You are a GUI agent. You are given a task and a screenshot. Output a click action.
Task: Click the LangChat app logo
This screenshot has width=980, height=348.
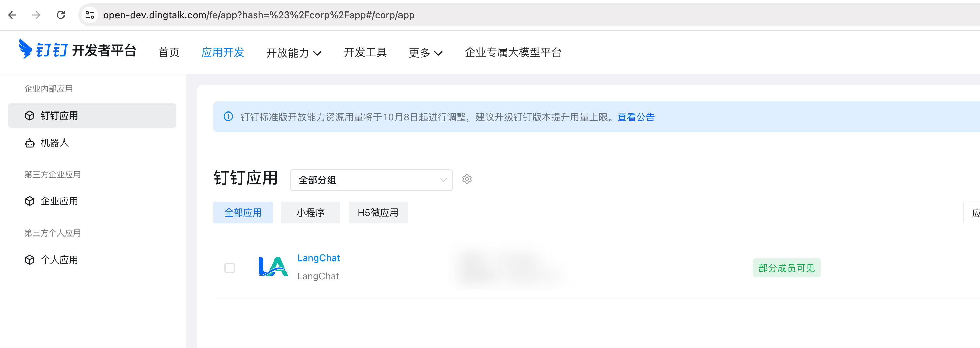273,267
